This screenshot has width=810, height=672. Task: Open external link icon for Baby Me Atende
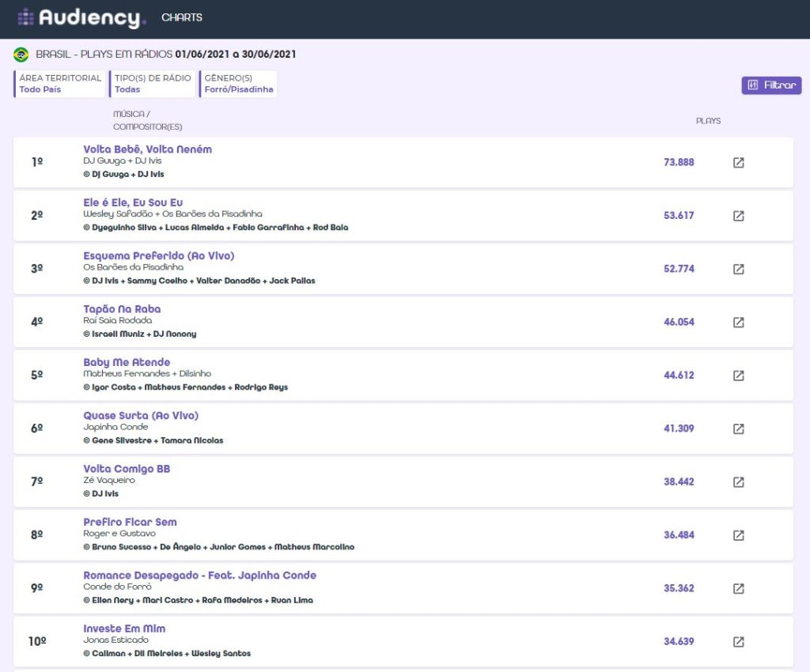pos(739,376)
